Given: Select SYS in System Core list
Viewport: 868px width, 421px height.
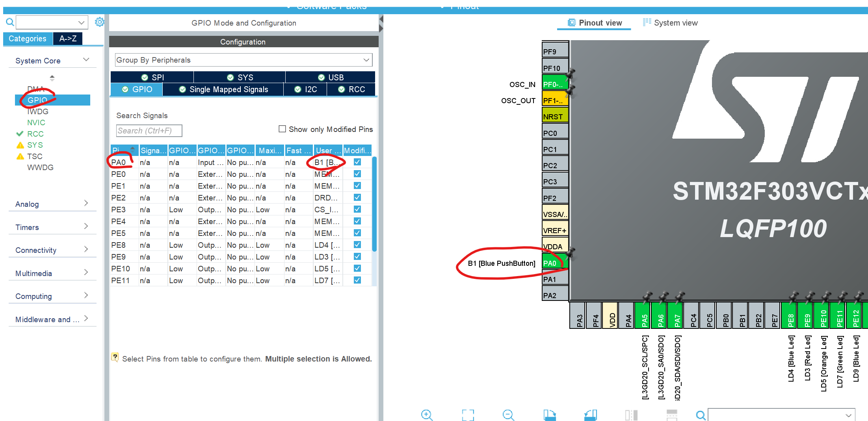Looking at the screenshot, I should point(35,145).
